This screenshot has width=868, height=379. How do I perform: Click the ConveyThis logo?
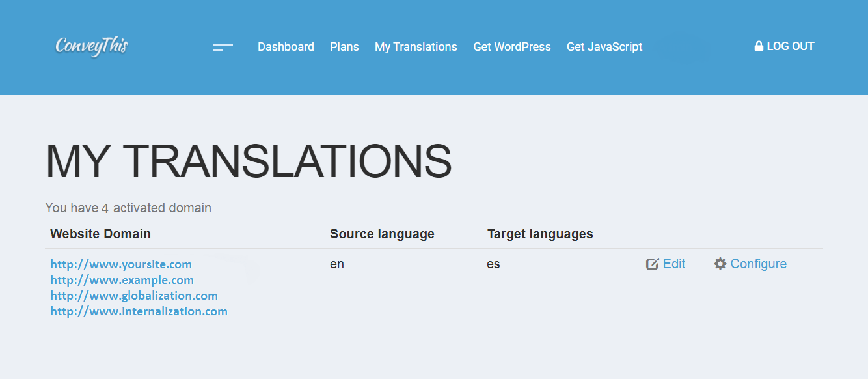(x=92, y=46)
